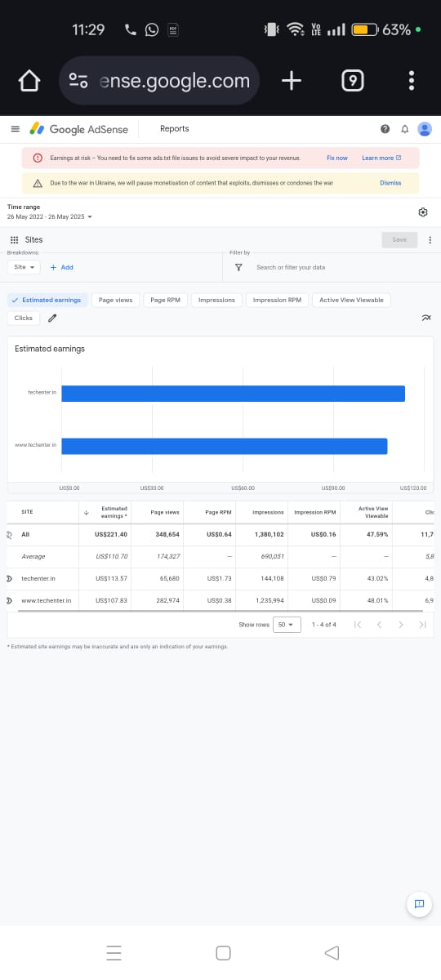Viewport: 441px width, 980px height.
Task: Open the Show rows 50 dropdown
Action: pos(287,625)
